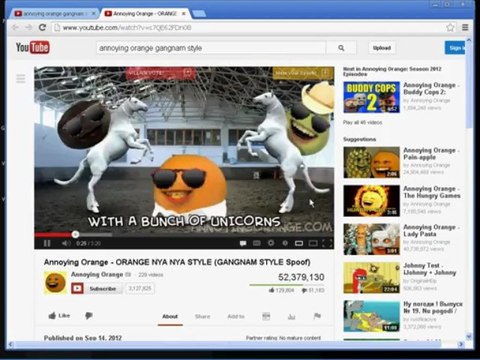
Task: Open the Lady Pasta video thumbnail
Action: pos(372,239)
